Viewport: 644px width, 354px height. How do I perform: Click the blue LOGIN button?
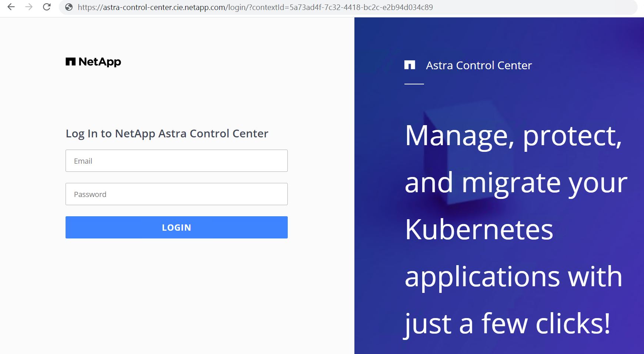pos(177,227)
